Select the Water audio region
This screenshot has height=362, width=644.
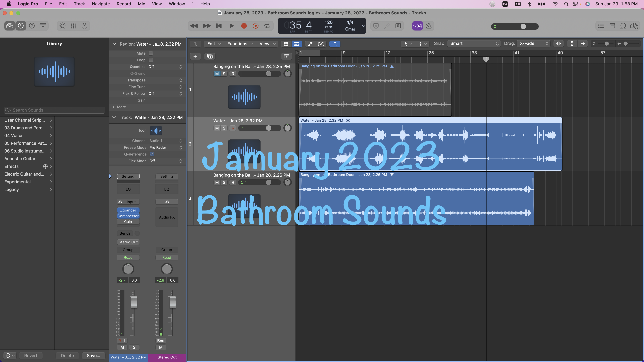[x=430, y=144]
